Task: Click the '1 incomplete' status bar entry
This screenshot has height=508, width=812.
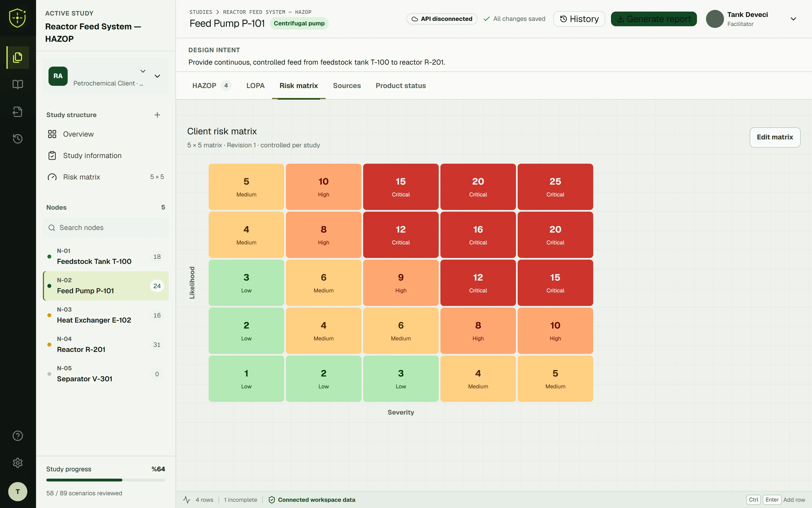Action: point(240,500)
